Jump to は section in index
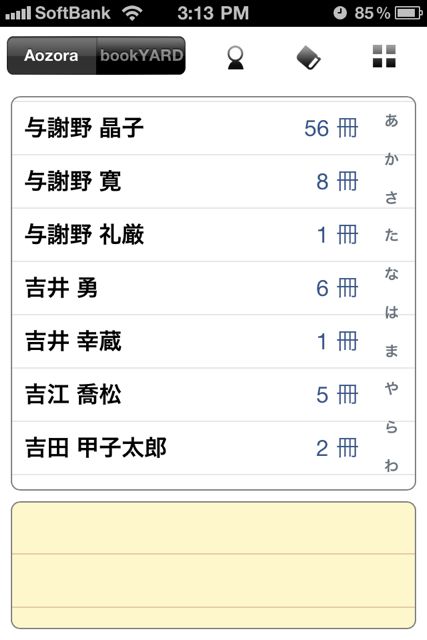The image size is (427, 640). 391,312
